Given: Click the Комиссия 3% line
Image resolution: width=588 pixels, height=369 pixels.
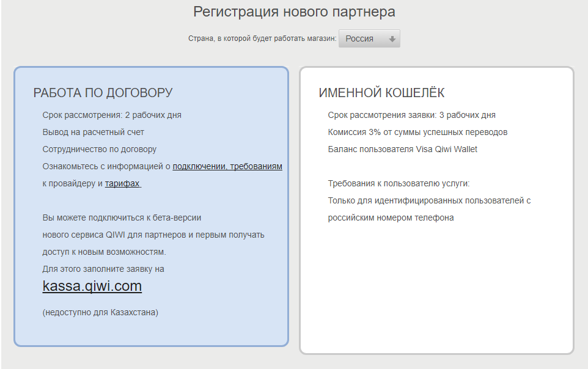Looking at the screenshot, I should pyautogui.click(x=417, y=132).
